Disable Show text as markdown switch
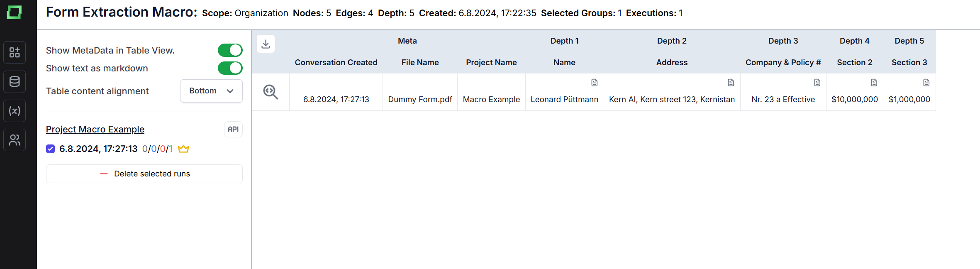The height and width of the screenshot is (269, 980). pyautogui.click(x=230, y=68)
